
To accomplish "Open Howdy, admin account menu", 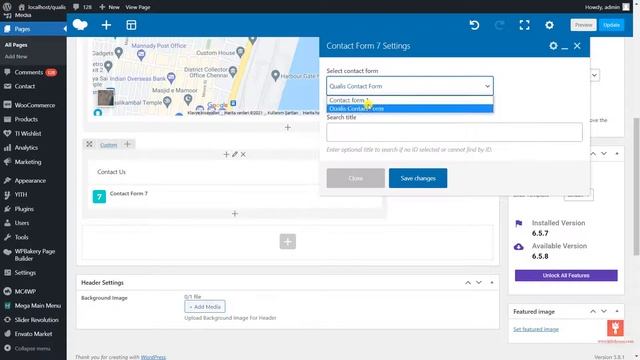I will pos(607,7).
